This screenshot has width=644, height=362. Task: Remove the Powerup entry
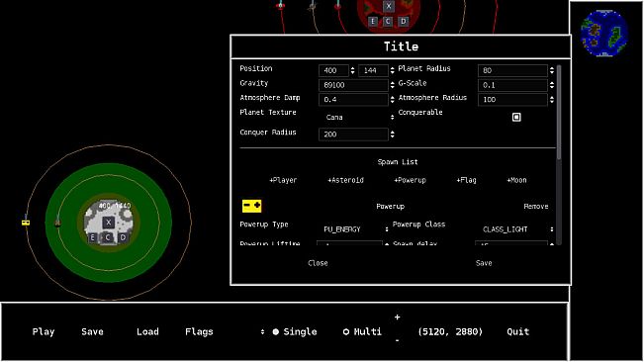536,207
